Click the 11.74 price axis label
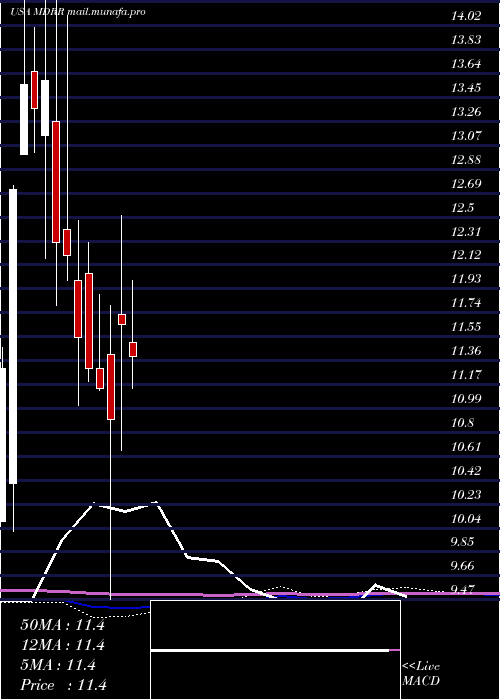Image resolution: width=500 pixels, height=700 pixels. tap(466, 303)
